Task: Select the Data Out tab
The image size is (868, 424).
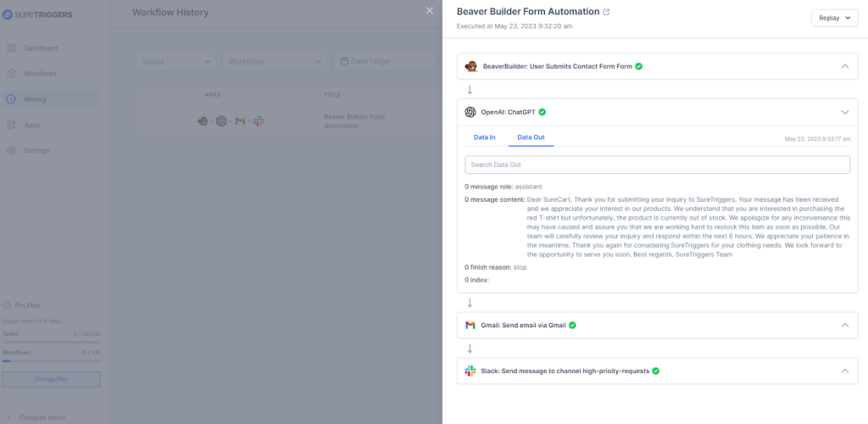Action: pyautogui.click(x=531, y=137)
